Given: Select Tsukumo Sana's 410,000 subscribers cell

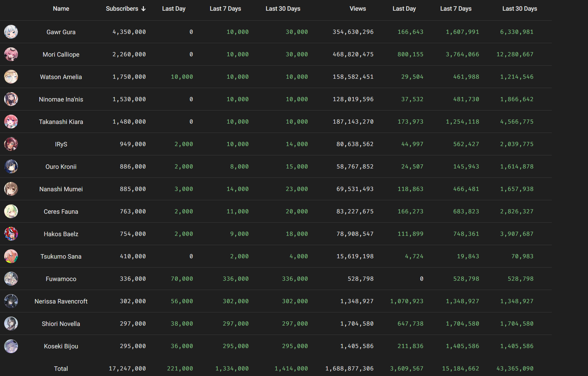Looking at the screenshot, I should [x=133, y=256].
